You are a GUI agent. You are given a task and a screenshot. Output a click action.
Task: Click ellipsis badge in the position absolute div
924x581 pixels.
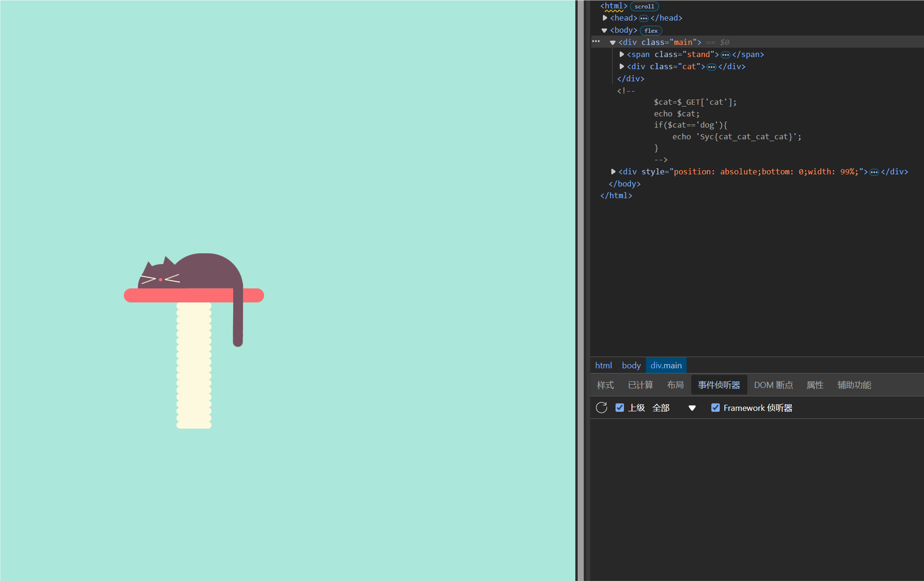(x=874, y=172)
